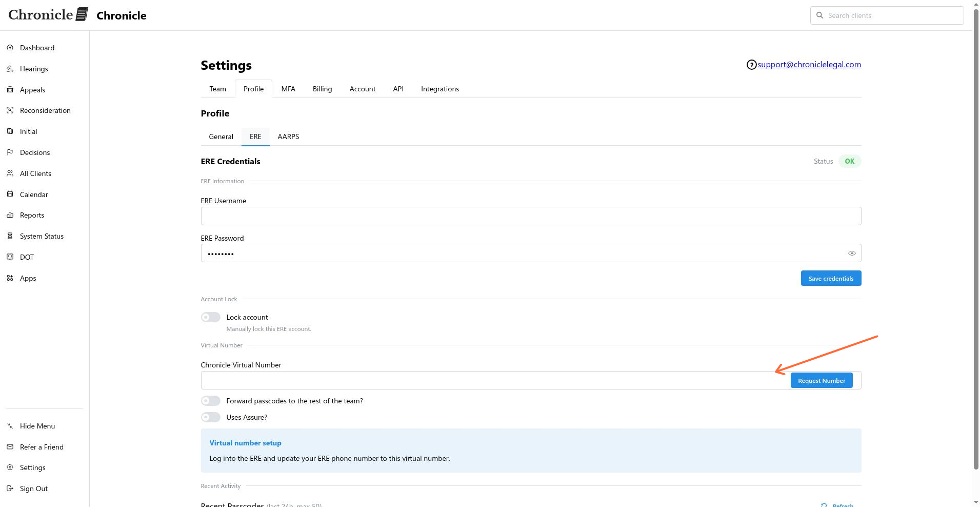Click the Appeals icon in sidebar

[10, 90]
